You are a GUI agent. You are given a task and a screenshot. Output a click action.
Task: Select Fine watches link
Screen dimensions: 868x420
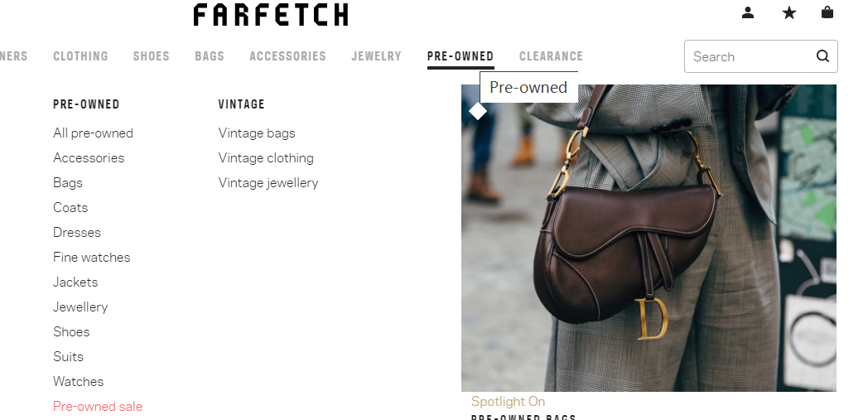coord(92,258)
